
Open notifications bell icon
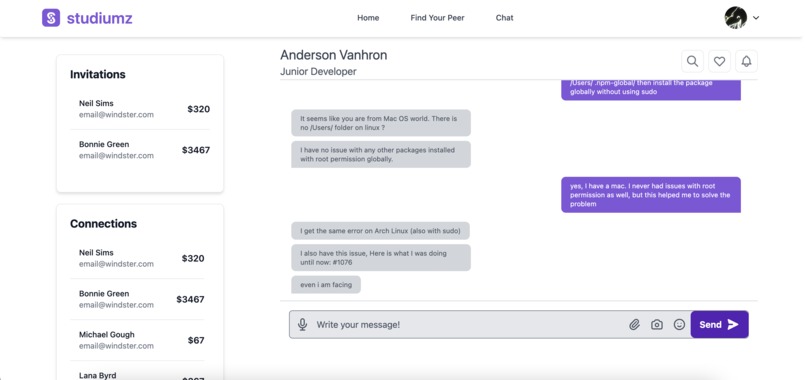746,61
